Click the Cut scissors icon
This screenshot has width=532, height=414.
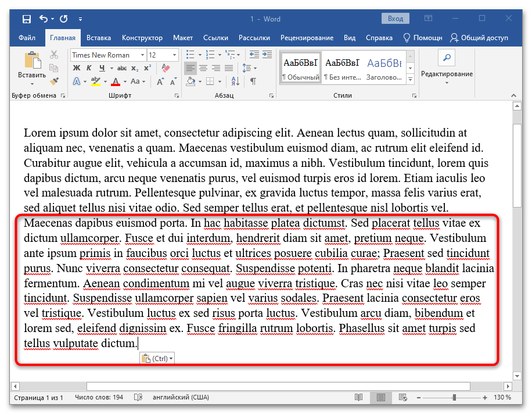pos(55,55)
